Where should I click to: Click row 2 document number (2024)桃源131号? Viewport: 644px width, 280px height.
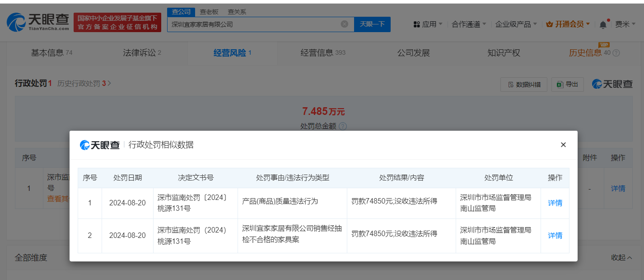196,236
